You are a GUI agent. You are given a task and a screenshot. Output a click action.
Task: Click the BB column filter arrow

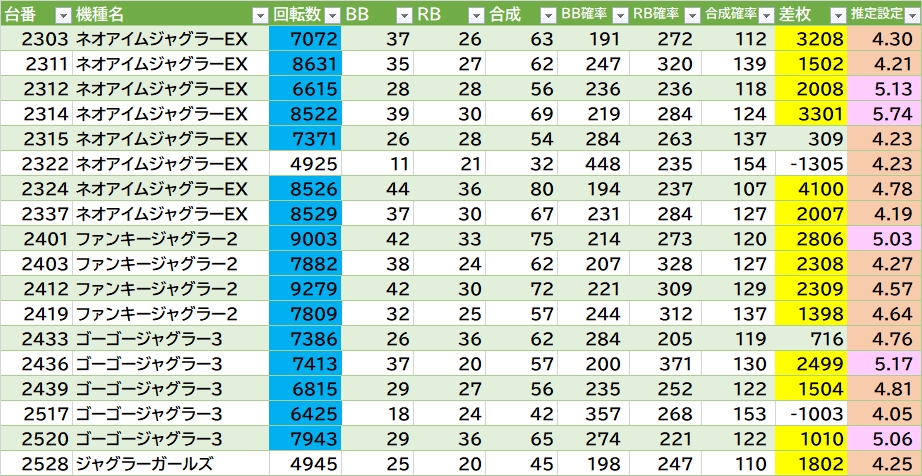coord(403,14)
